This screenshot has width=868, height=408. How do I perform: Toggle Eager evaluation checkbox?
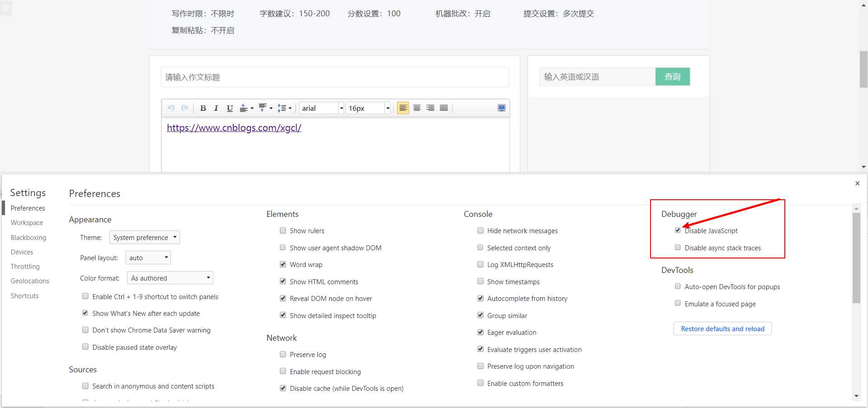480,332
